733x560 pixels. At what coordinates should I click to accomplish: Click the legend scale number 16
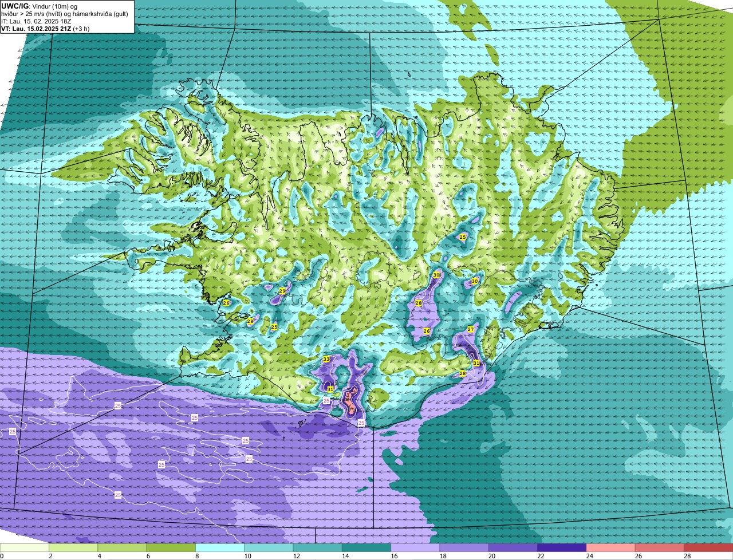393,556
